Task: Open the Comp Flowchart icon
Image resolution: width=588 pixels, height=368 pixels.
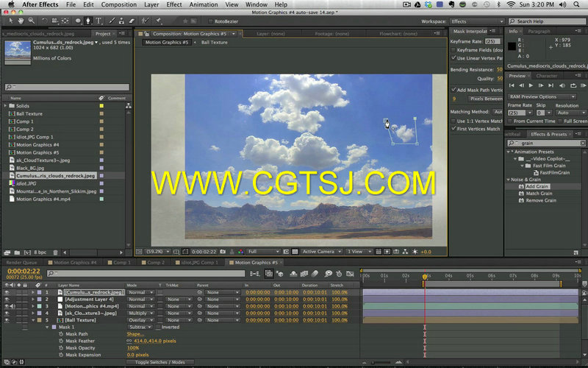Action: [405, 252]
